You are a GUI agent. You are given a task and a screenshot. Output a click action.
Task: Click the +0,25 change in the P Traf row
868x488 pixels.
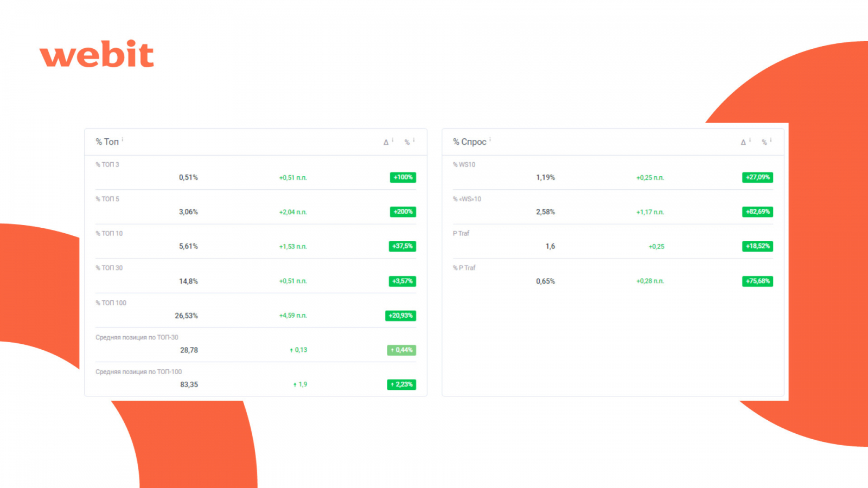(656, 247)
